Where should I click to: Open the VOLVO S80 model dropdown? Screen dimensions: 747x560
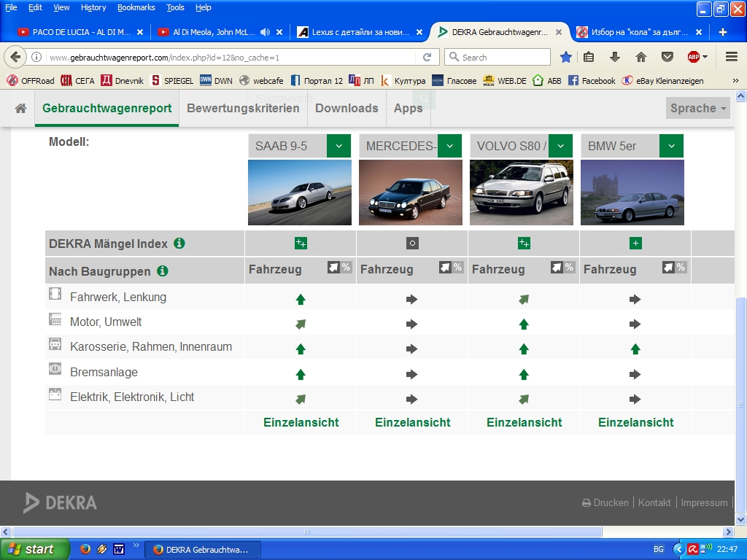tap(560, 146)
